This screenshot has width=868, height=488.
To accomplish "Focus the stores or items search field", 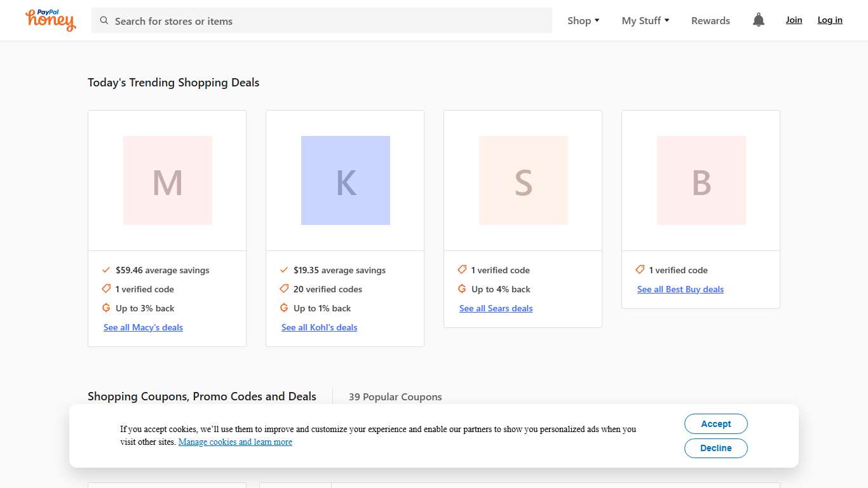I will tap(330, 21).
